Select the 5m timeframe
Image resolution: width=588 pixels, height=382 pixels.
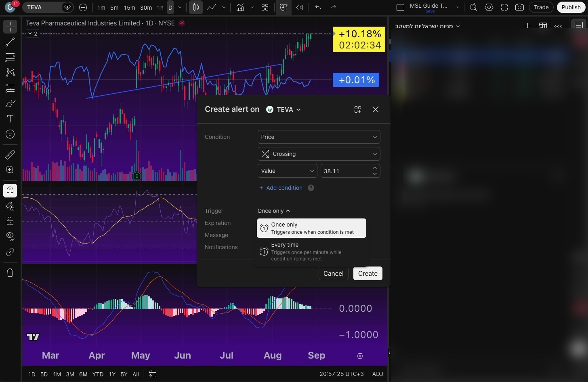(115, 7)
